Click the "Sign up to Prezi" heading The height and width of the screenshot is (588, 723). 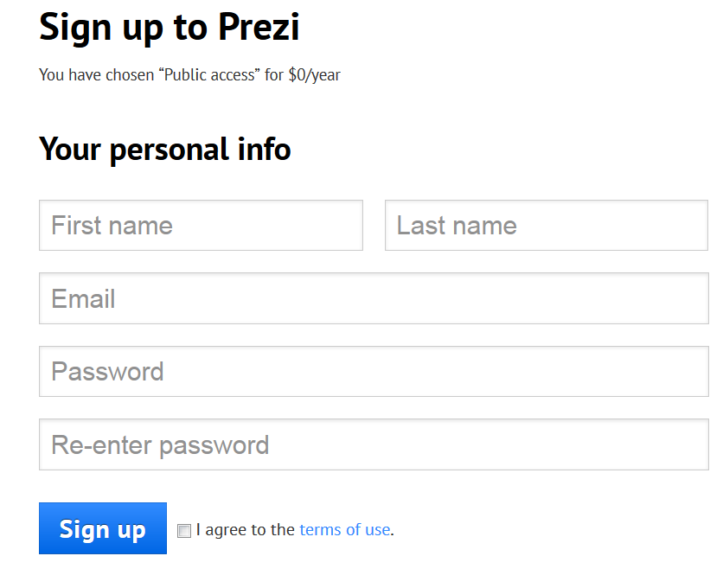point(169,28)
